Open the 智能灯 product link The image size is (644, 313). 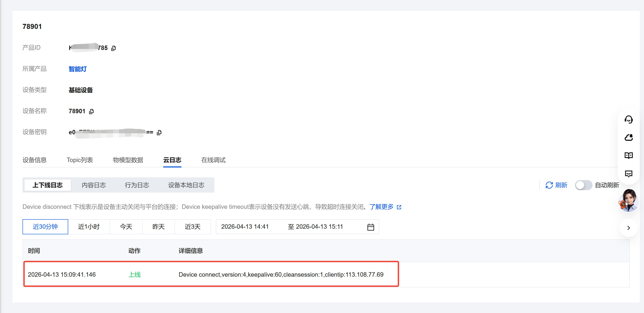[77, 69]
